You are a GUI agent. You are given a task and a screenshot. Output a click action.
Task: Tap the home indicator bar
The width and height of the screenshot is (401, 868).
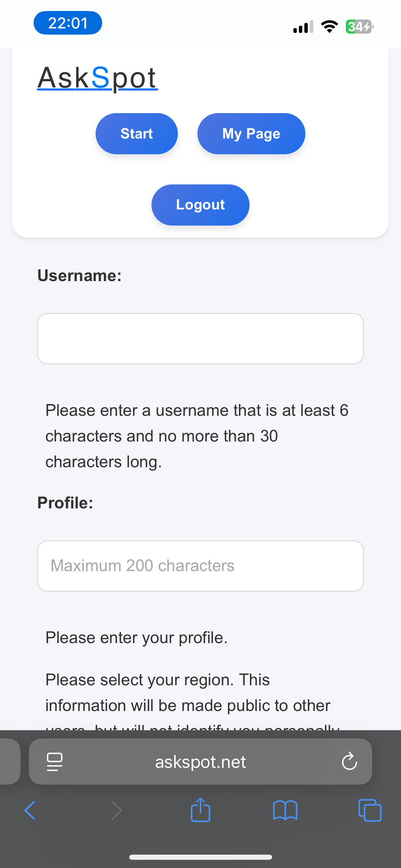[x=200, y=857]
